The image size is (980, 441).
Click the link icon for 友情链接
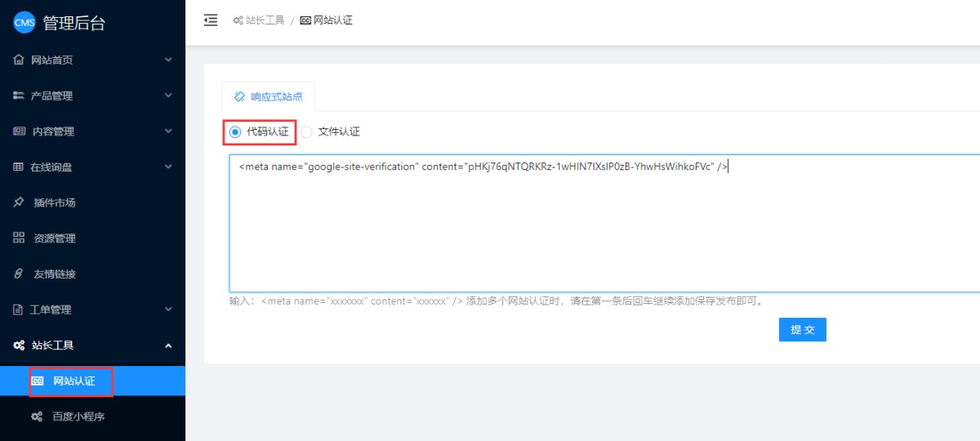[19, 274]
